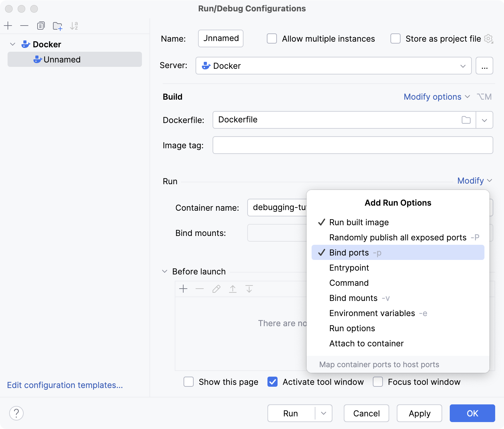Viewport: 504px width, 429px height.
Task: Open the Server Docker dropdown
Action: pyautogui.click(x=333, y=66)
